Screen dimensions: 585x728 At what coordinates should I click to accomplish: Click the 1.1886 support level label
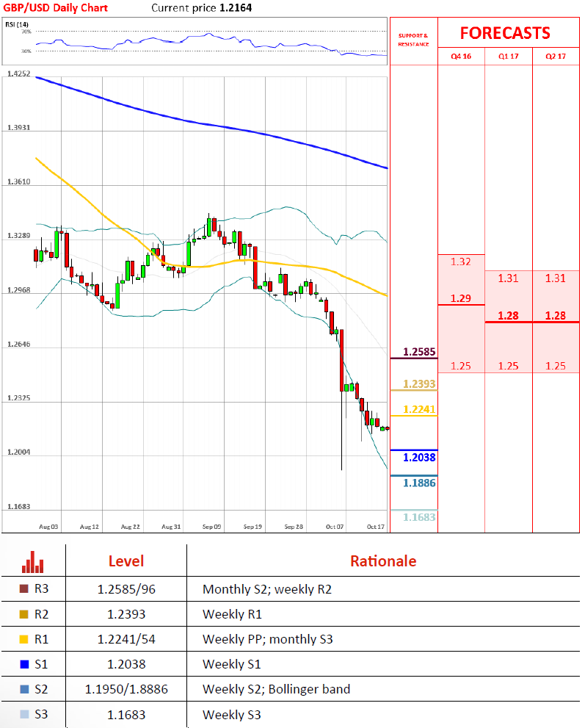click(419, 483)
